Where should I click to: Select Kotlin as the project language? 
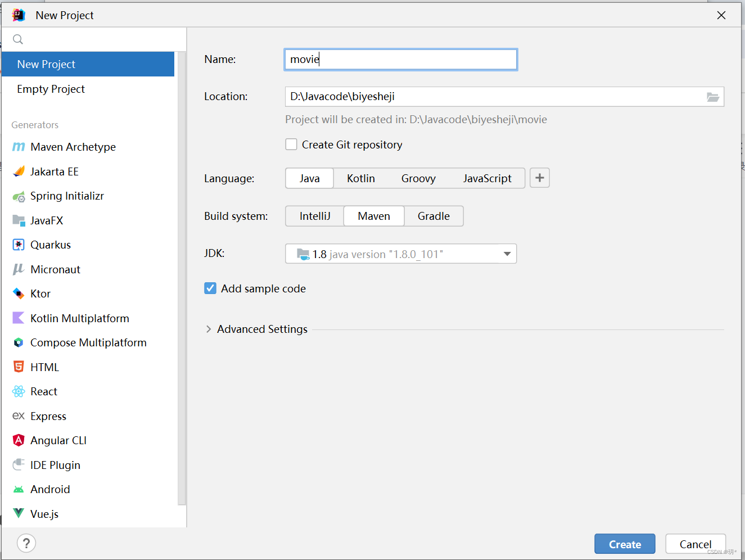click(360, 178)
